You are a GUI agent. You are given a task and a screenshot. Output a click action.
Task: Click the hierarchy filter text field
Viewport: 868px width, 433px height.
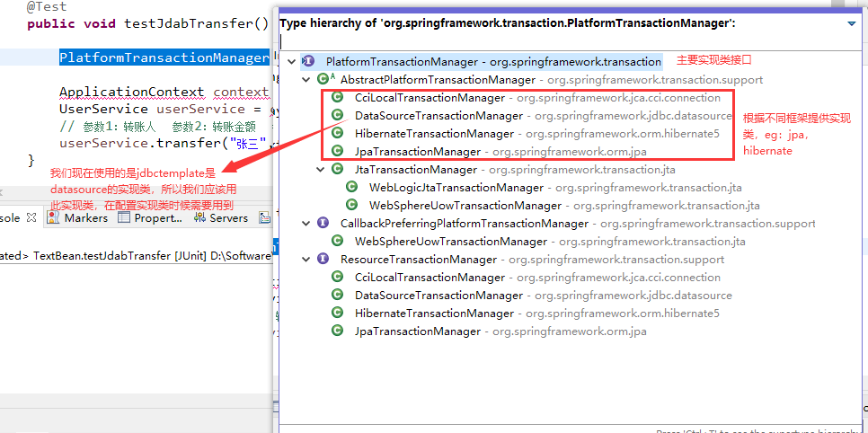[x=571, y=41]
